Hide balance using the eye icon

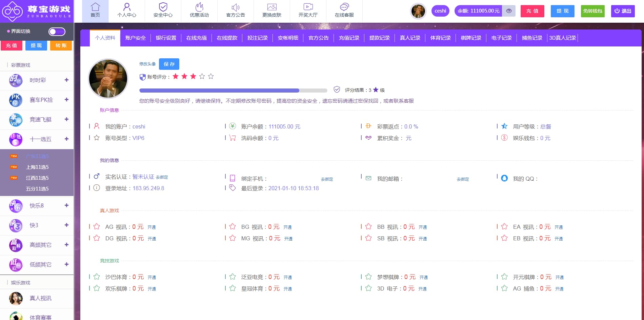tap(509, 11)
